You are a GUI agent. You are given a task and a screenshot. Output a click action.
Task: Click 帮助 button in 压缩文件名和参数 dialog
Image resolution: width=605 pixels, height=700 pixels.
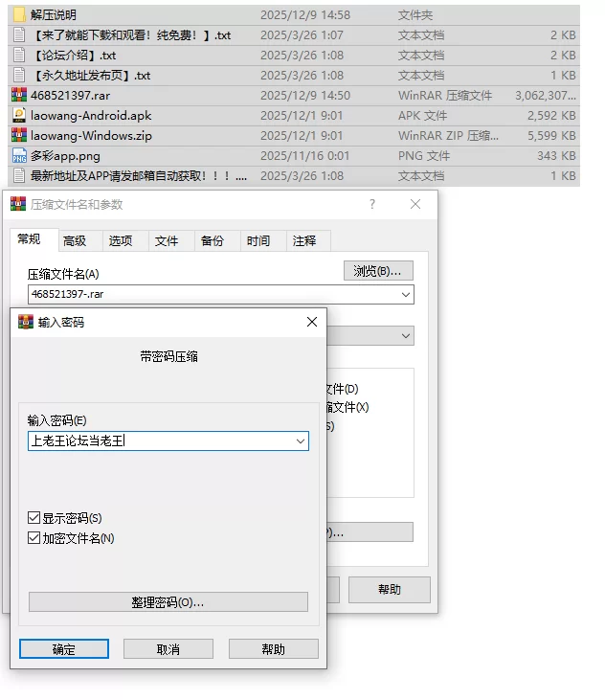tap(390, 590)
